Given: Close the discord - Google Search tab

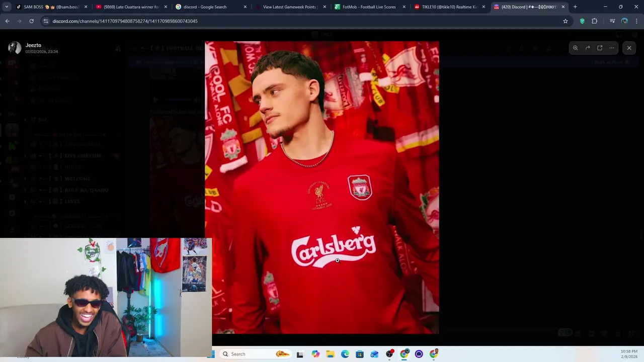Looking at the screenshot, I should coord(245,7).
